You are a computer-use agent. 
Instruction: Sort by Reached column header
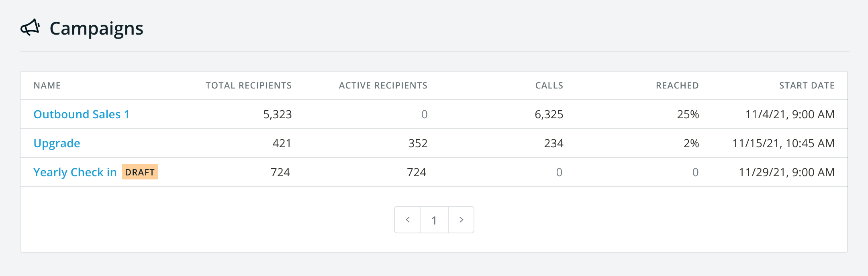pyautogui.click(x=677, y=85)
